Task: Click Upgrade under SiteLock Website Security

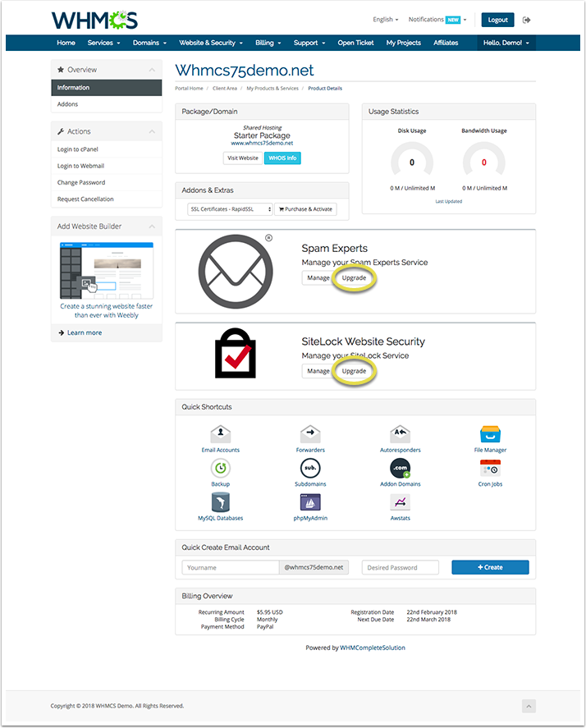Action: pyautogui.click(x=354, y=372)
